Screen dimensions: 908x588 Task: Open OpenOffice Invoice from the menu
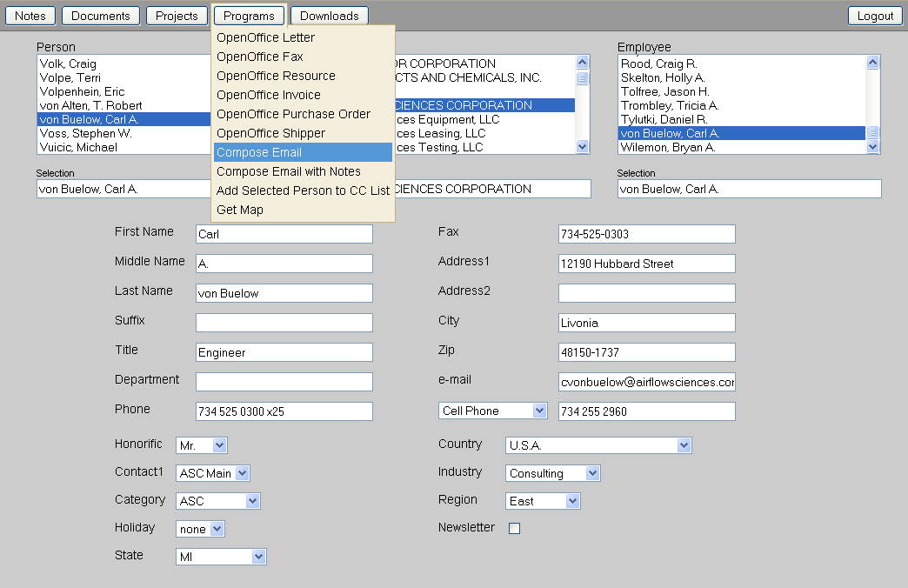[268, 95]
